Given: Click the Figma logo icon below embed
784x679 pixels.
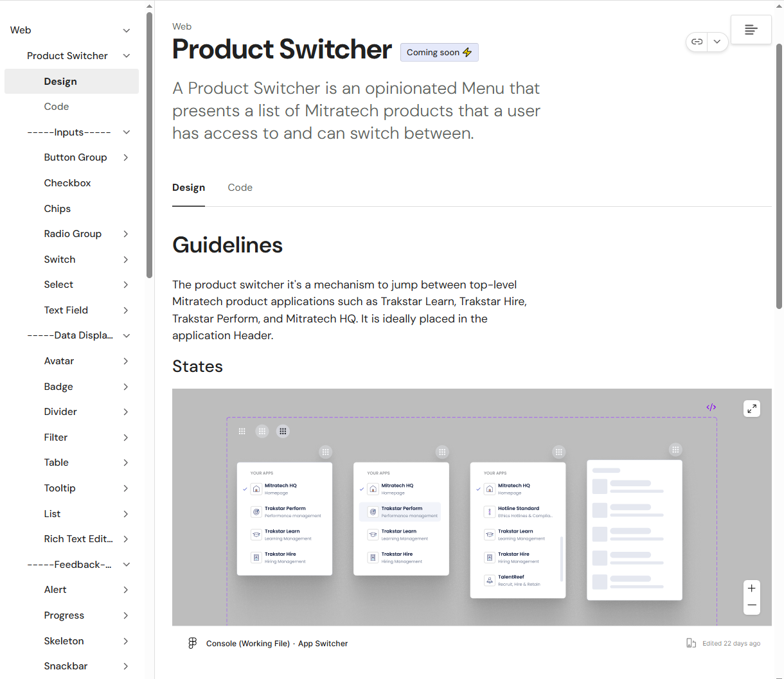Looking at the screenshot, I should (x=192, y=643).
